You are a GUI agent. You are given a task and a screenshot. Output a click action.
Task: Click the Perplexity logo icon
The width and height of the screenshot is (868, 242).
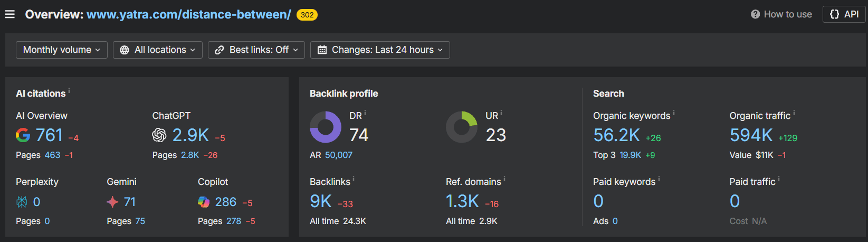pos(22,202)
